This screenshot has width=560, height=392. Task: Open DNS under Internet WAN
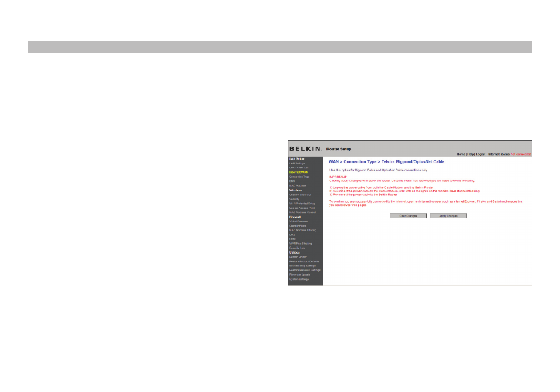point(292,181)
